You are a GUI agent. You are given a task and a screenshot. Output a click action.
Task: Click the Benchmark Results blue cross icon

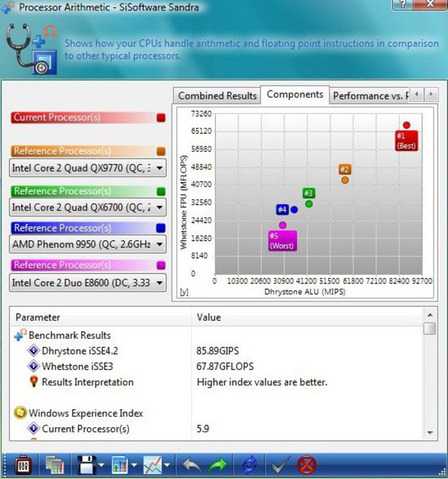tap(20, 335)
